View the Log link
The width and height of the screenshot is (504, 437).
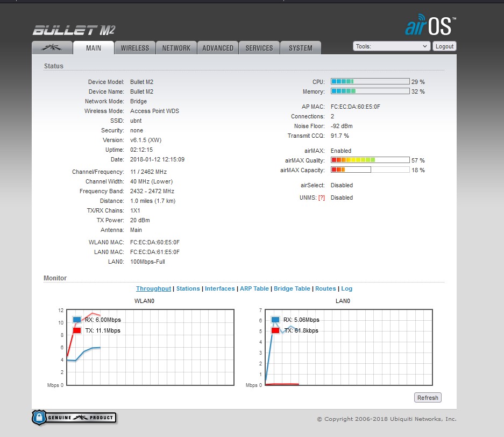click(346, 289)
